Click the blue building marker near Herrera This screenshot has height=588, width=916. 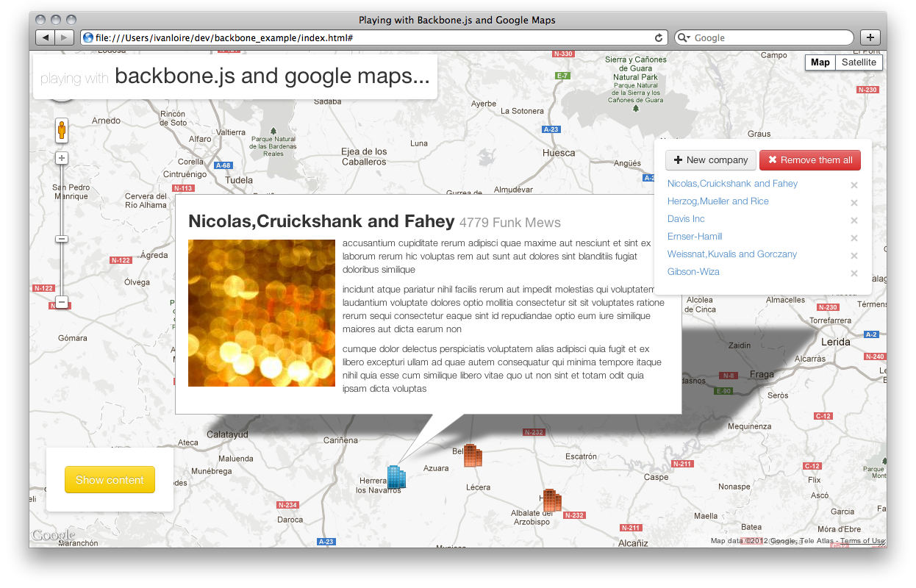click(396, 477)
